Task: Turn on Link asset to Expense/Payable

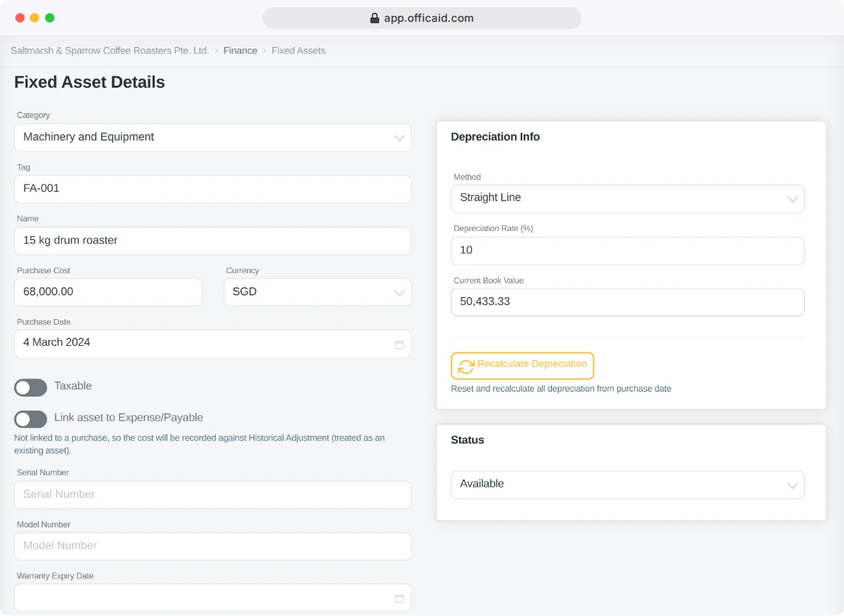Action: click(31, 419)
